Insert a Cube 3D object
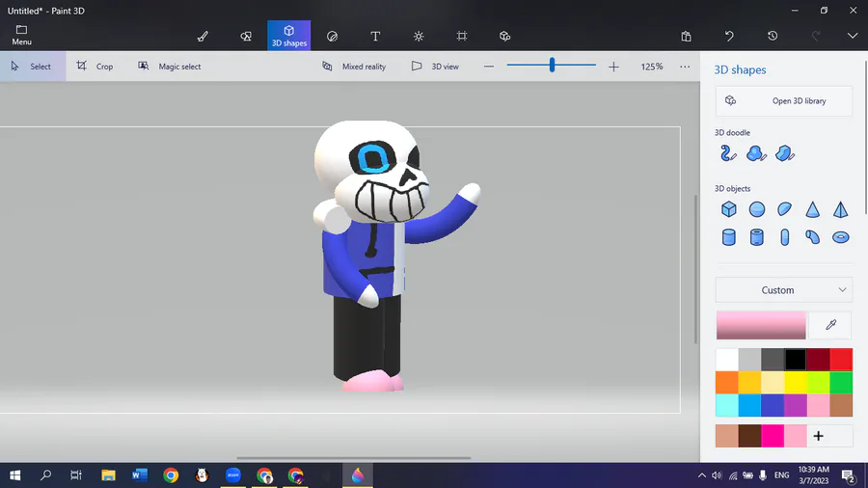Viewport: 868px width, 488px height. pyautogui.click(x=728, y=209)
